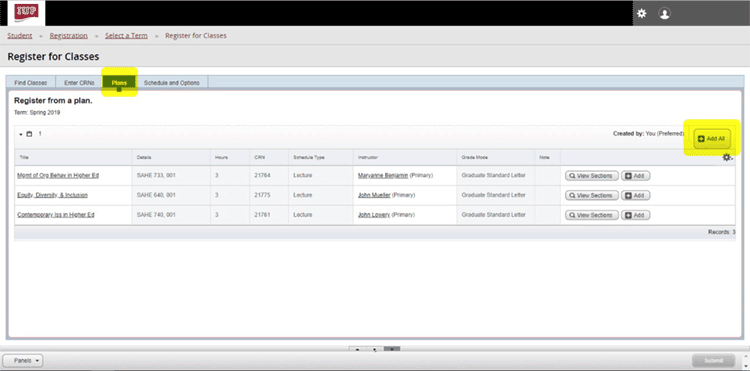Viewport: 750px width, 371px height.
Task: Click the SAHE 740, 001 details cell
Action: [171, 215]
